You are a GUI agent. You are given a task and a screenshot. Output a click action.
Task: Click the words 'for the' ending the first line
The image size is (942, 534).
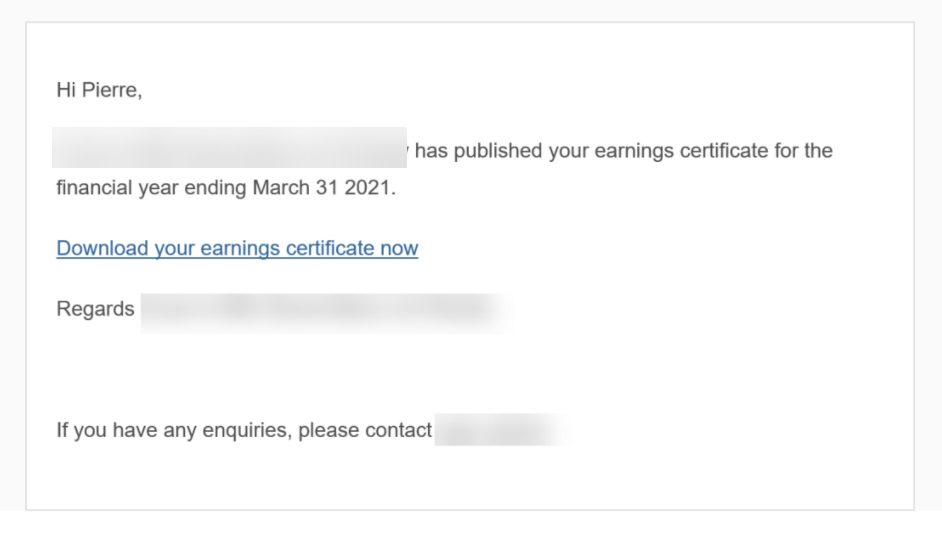tap(803, 150)
